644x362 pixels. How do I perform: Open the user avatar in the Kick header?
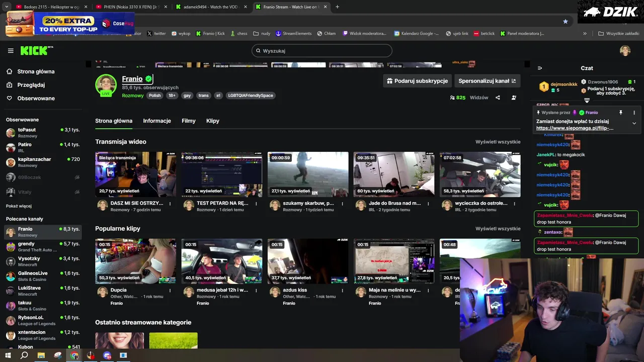click(x=625, y=51)
